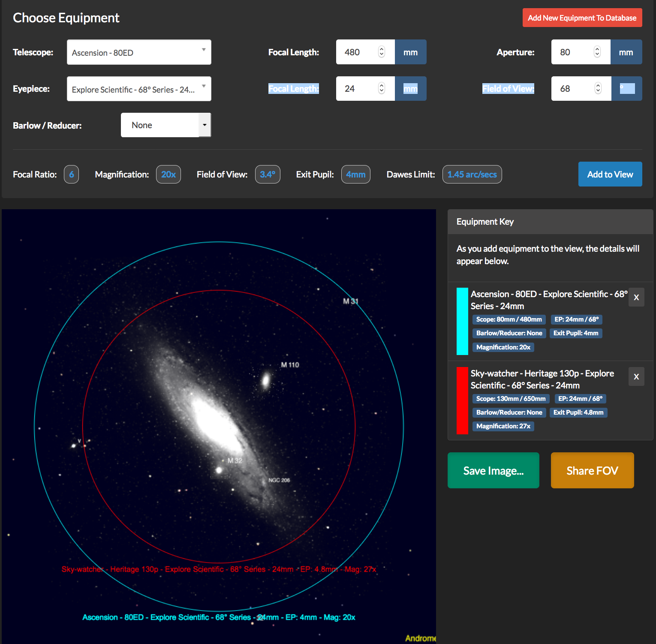Click the EP: 24mm / 68° tag under Ascension

(577, 319)
